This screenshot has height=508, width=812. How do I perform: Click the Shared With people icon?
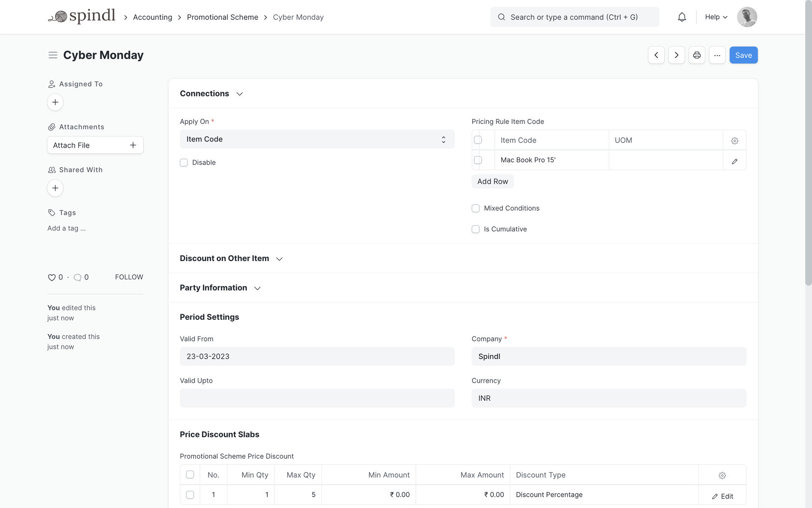click(x=52, y=170)
